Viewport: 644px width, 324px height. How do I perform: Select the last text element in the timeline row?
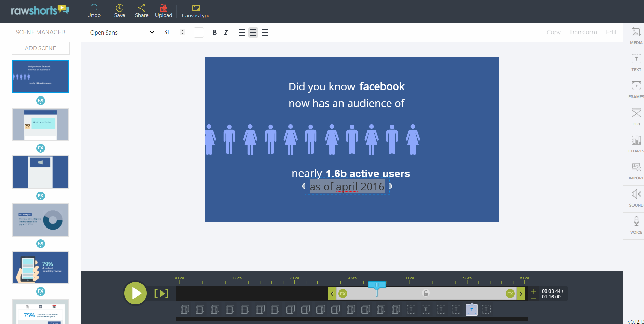pos(486,309)
